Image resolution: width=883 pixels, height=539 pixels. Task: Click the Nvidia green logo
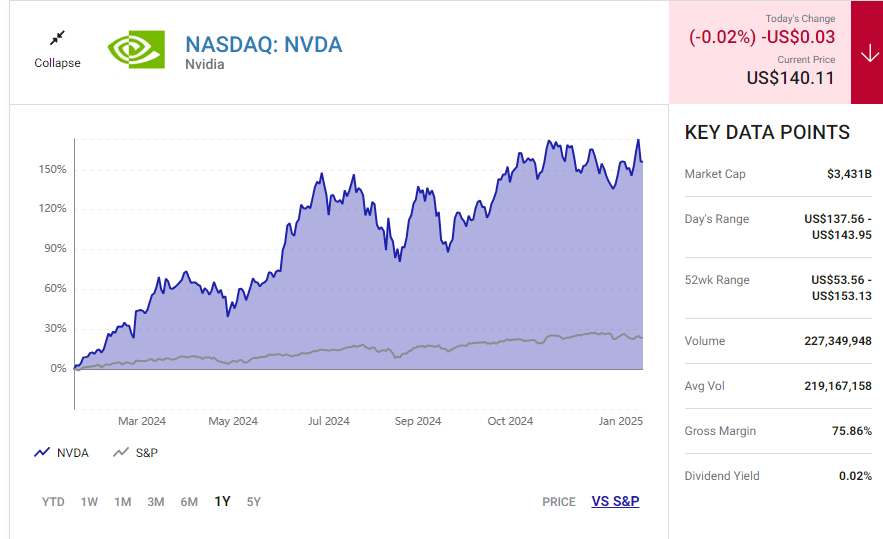[136, 50]
